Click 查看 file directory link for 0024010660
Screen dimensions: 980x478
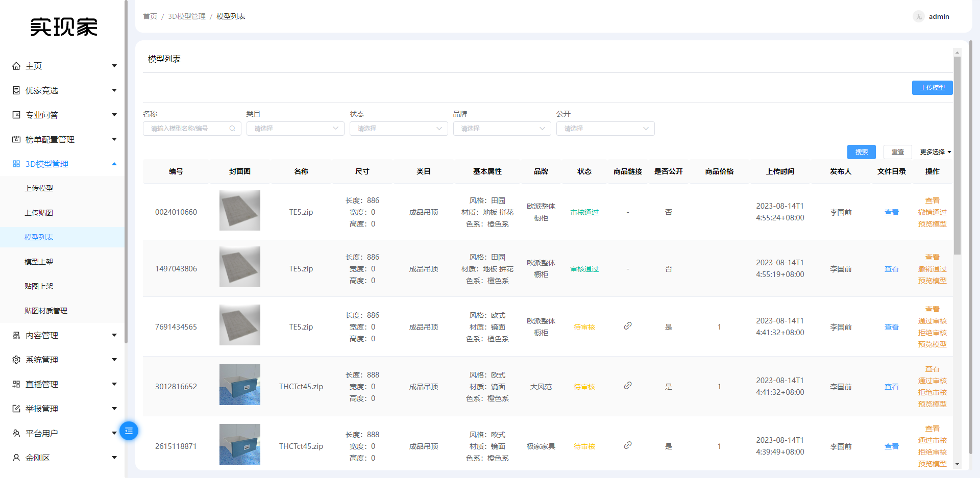point(892,212)
